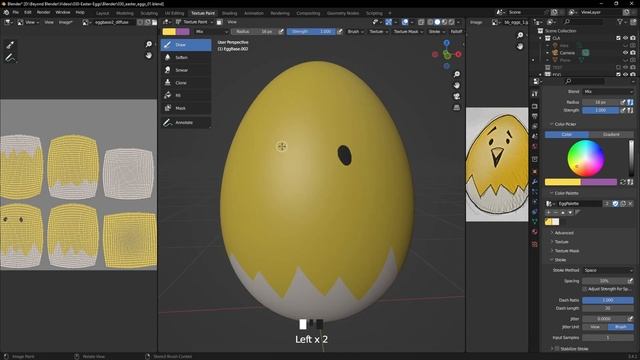Open the Material properties tab
The image size is (640, 360).
pos(535,232)
